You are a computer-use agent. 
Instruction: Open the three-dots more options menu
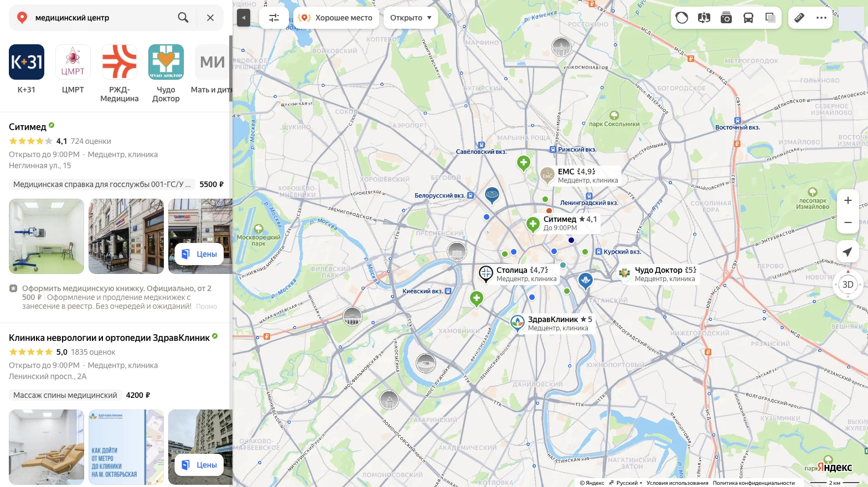coord(821,18)
